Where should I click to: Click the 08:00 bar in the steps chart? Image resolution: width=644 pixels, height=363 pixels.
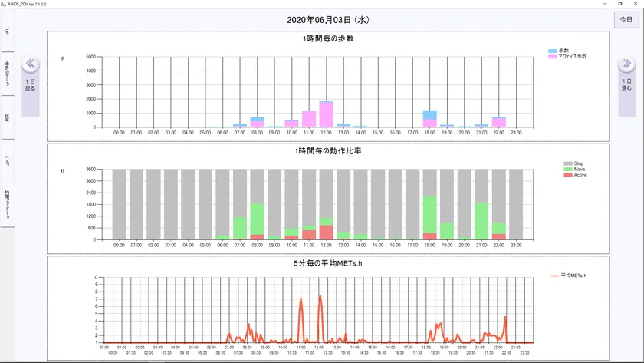tap(257, 122)
